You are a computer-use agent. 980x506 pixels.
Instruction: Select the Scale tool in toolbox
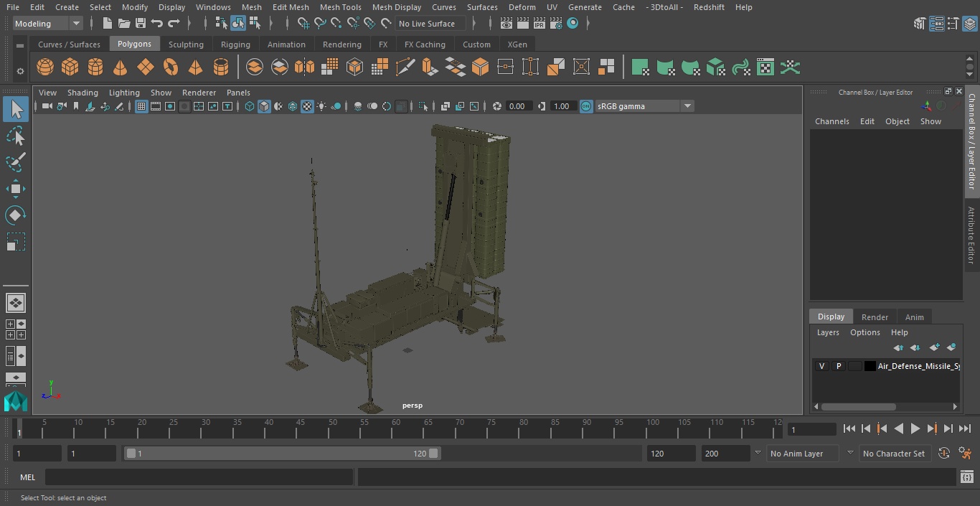coord(16,242)
